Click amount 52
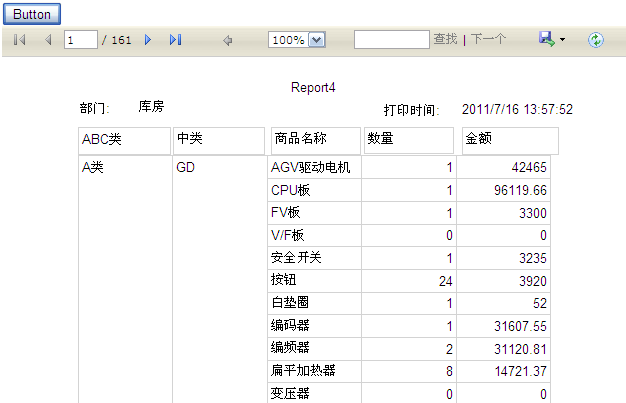Image resolution: width=626 pixels, height=403 pixels. (540, 303)
